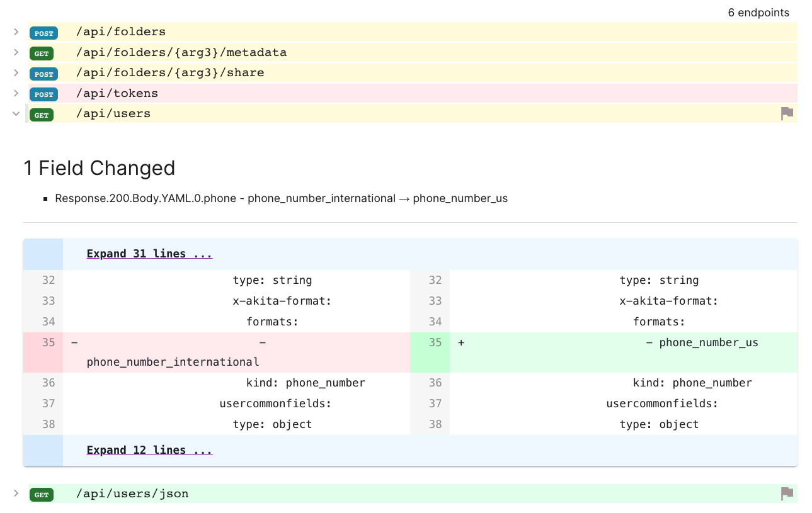This screenshot has width=812, height=513.
Task: Collapse the GET /api/users endpoint
Action: (16, 113)
